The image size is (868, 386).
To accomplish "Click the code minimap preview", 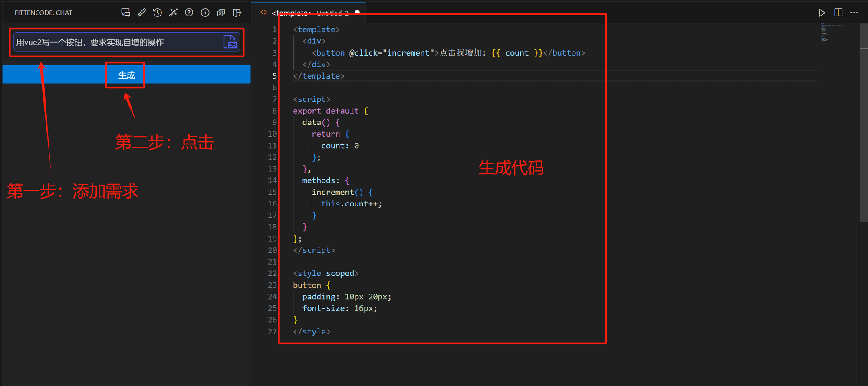I will (x=831, y=33).
